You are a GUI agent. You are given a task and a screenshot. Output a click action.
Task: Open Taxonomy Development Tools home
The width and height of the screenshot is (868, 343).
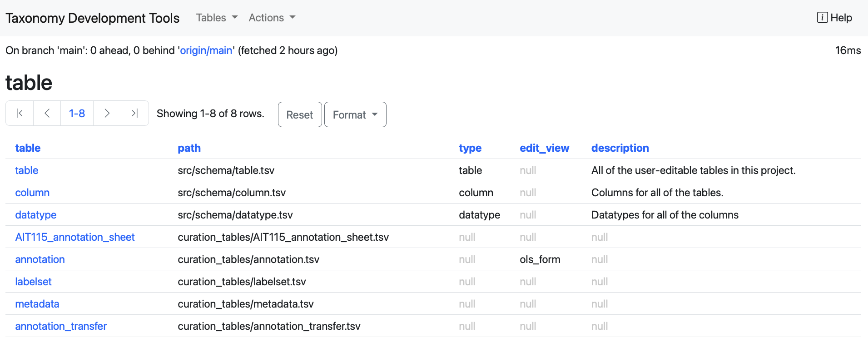[x=93, y=18]
